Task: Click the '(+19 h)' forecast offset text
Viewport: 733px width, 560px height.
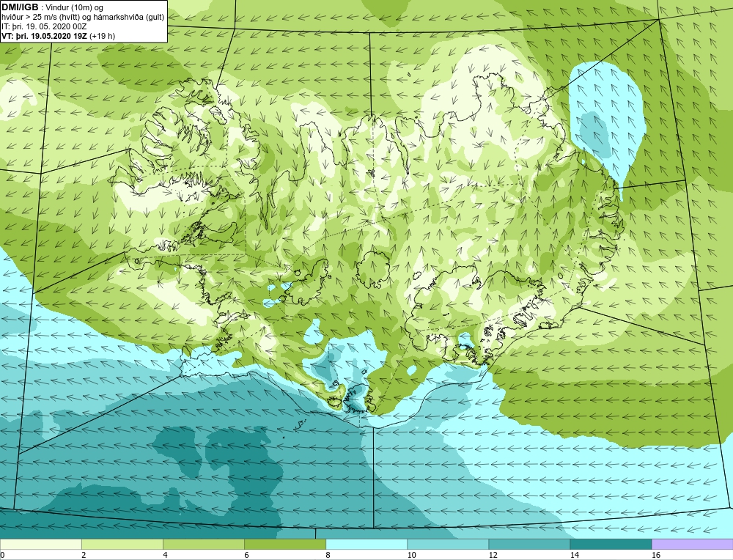Action: pyautogui.click(x=102, y=36)
